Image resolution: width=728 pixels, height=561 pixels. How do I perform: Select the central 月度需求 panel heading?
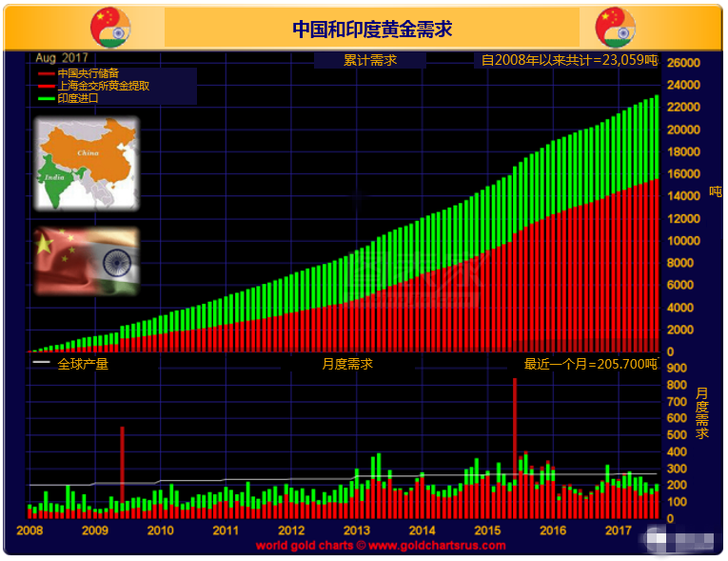point(346,364)
